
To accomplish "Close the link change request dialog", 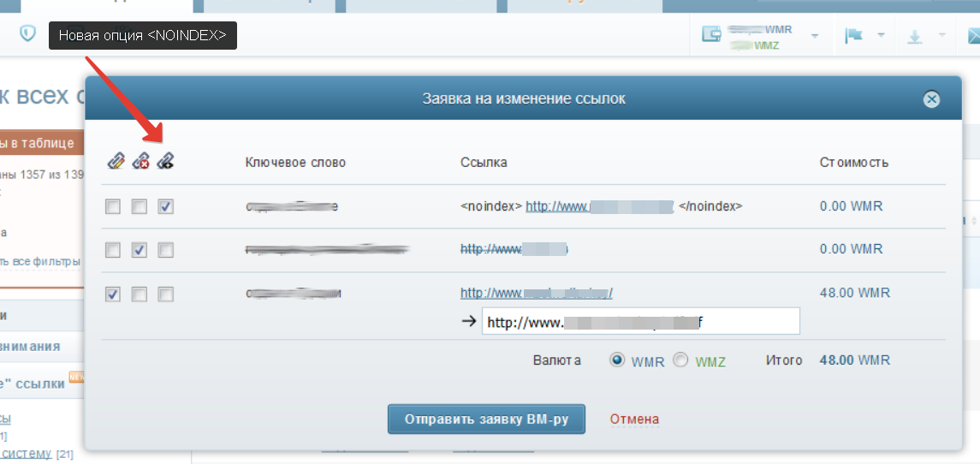I will 931,98.
